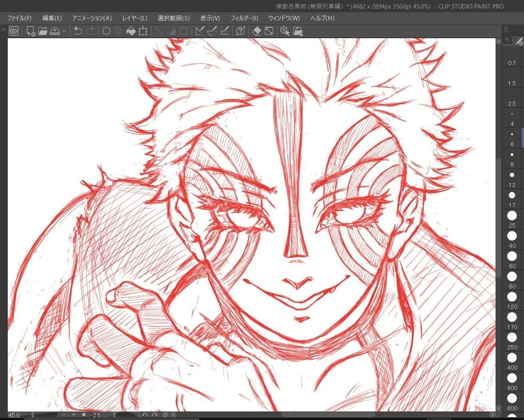524x420 pixels.
Task: Toggle Snap to Ruler
Action: 200,31
